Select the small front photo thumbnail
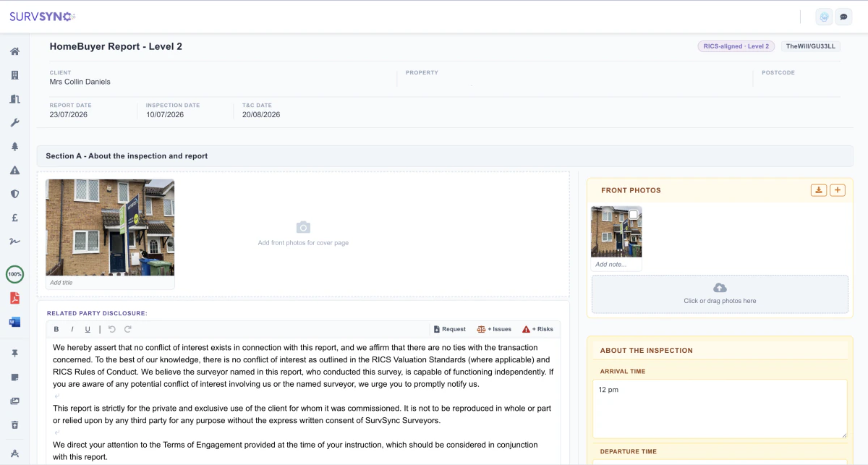868x465 pixels. pos(616,231)
